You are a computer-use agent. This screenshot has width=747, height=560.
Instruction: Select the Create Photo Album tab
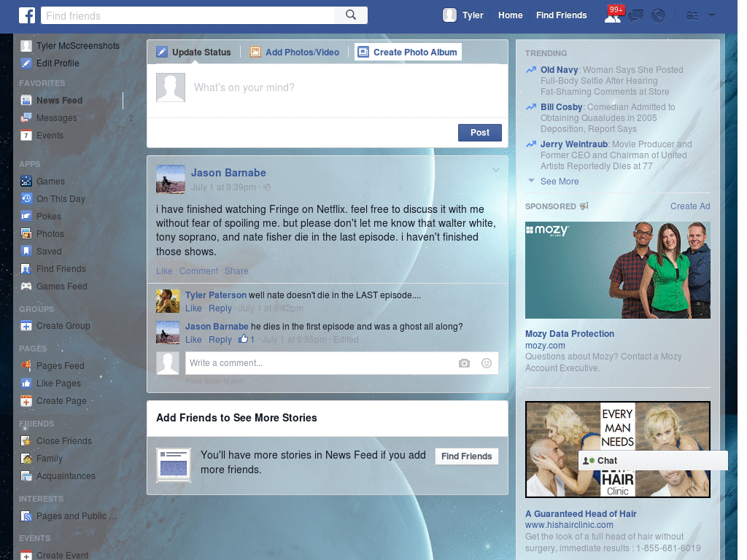[408, 52]
